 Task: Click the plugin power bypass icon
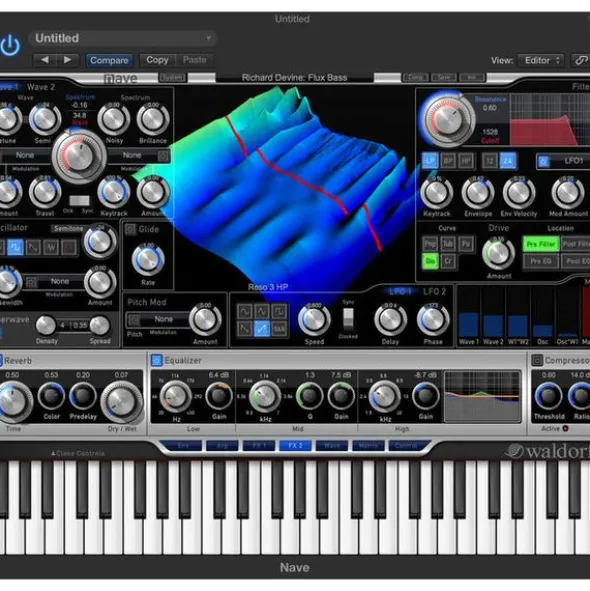click(10, 46)
